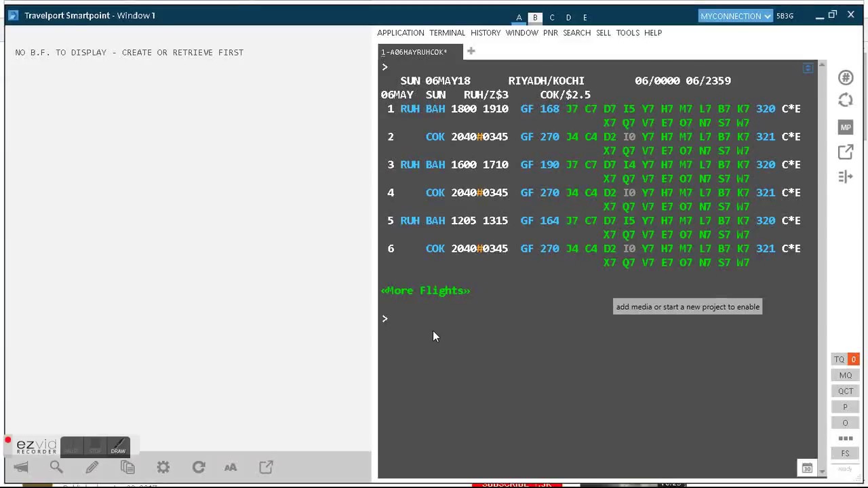
Task: Open the SEARCH menu
Action: (576, 33)
